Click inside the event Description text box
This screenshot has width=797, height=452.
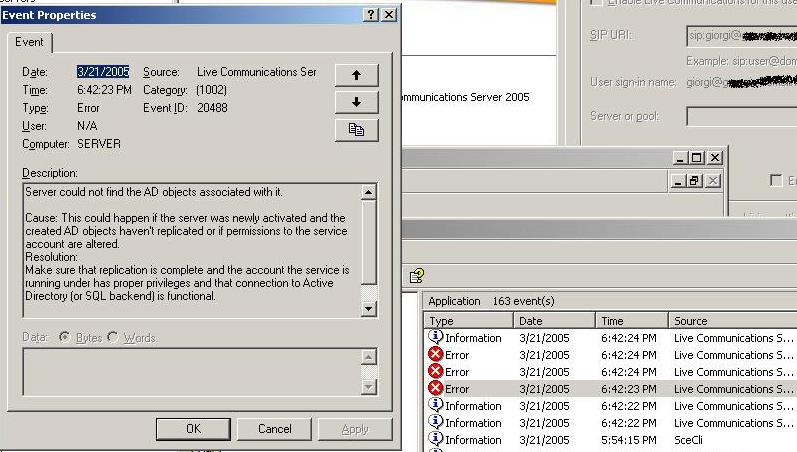pyautogui.click(x=192, y=250)
